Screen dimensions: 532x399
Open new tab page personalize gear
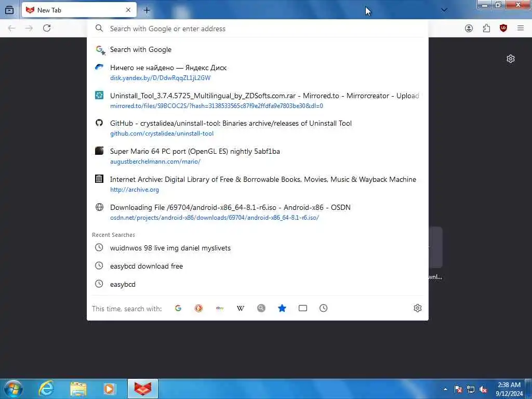[511, 59]
